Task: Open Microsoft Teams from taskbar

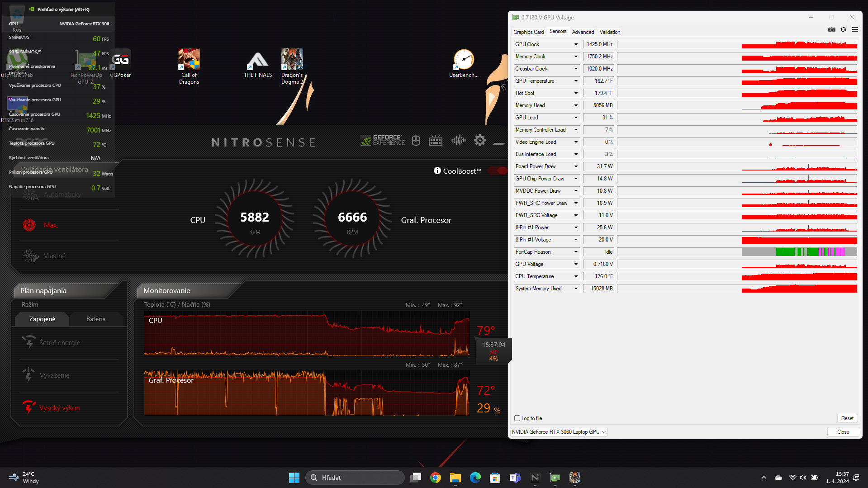Action: (515, 478)
